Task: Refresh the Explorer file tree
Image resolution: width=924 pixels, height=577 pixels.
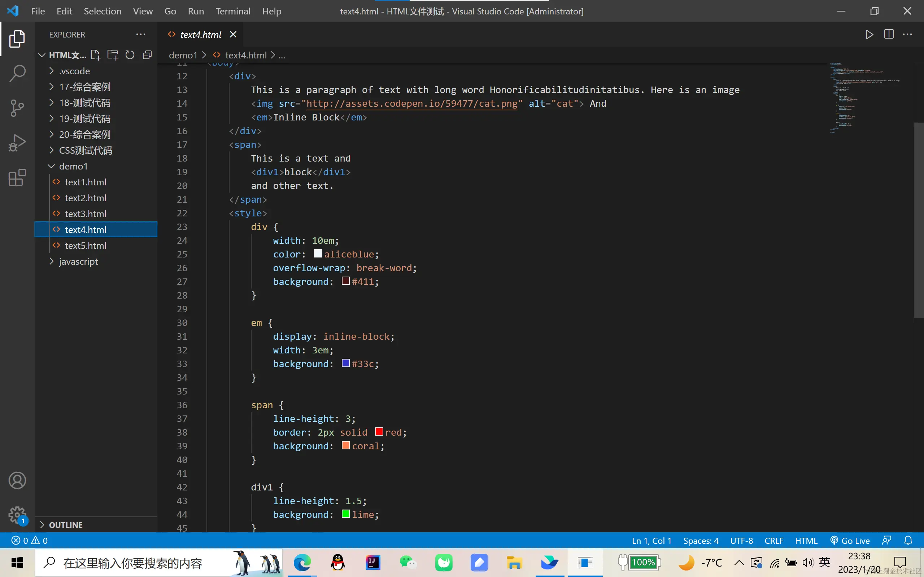Action: pos(130,55)
